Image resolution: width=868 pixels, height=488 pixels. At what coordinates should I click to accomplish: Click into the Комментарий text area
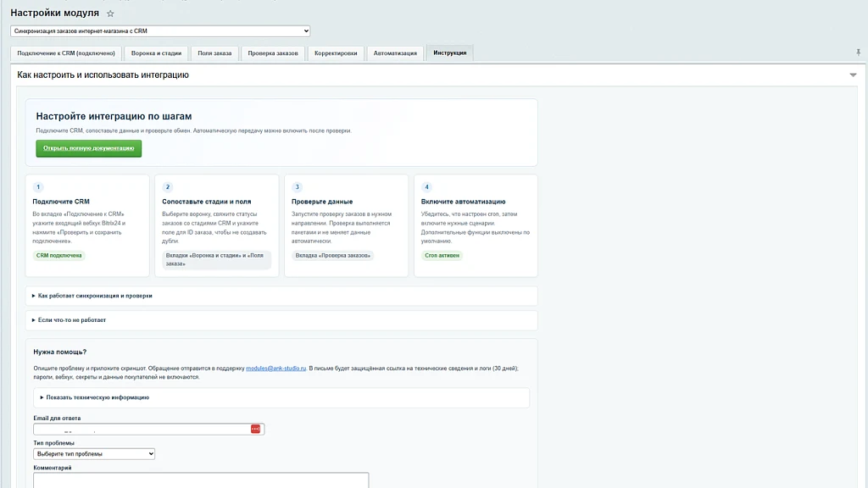(201, 480)
